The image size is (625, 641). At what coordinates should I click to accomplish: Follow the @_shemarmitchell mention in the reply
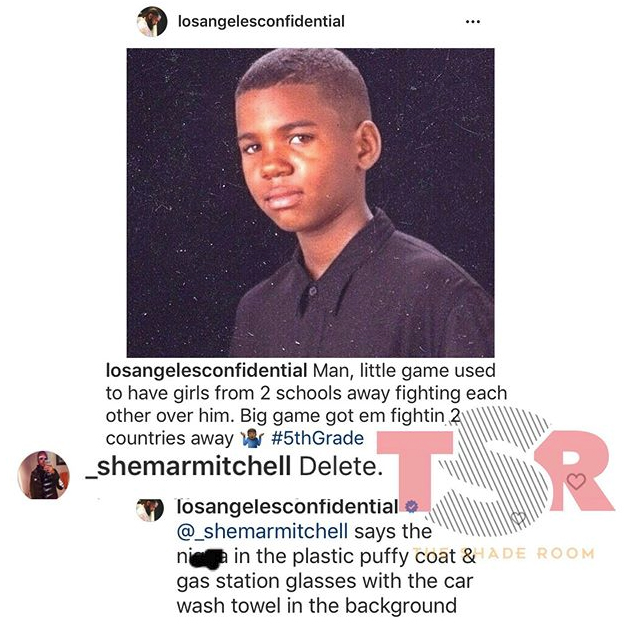[x=262, y=531]
